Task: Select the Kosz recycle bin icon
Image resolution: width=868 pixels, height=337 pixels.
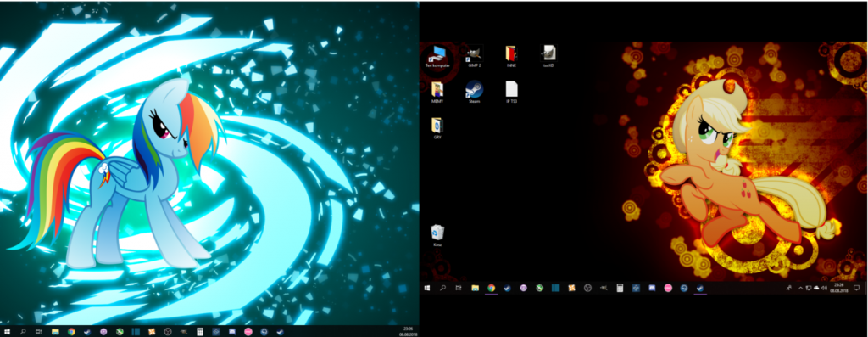Action: (x=437, y=236)
